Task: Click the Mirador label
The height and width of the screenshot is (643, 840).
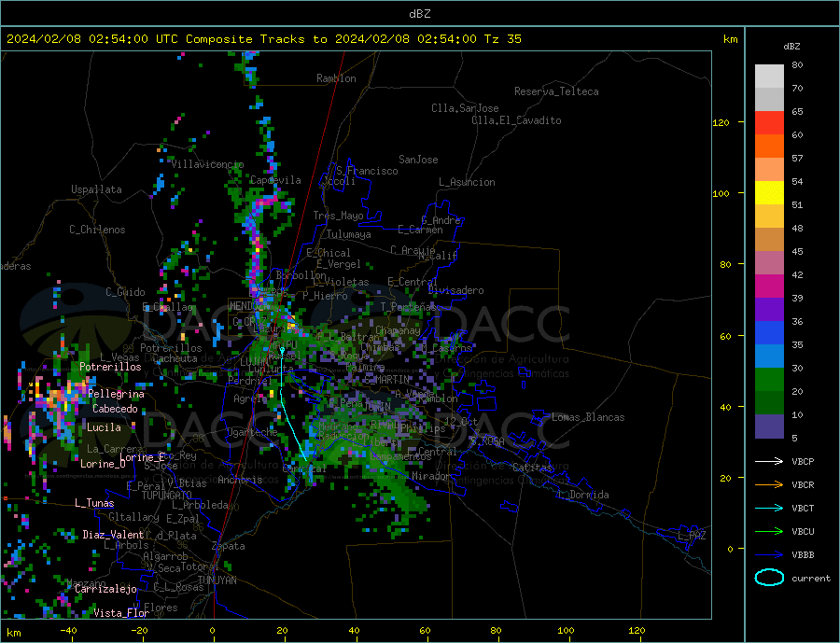Action: coord(431,476)
